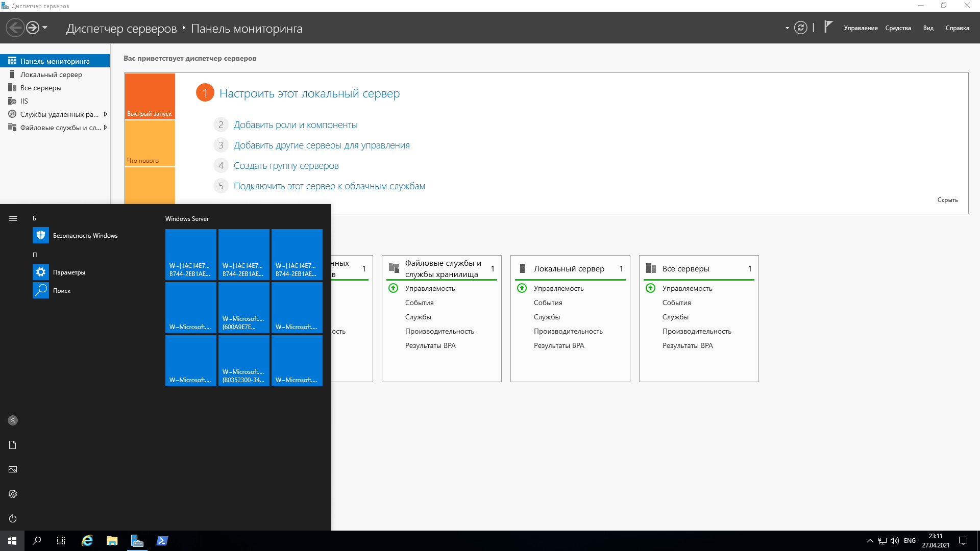Select Все серверы in the sidebar
Image resolution: width=980 pixels, height=551 pixels.
(x=55, y=88)
